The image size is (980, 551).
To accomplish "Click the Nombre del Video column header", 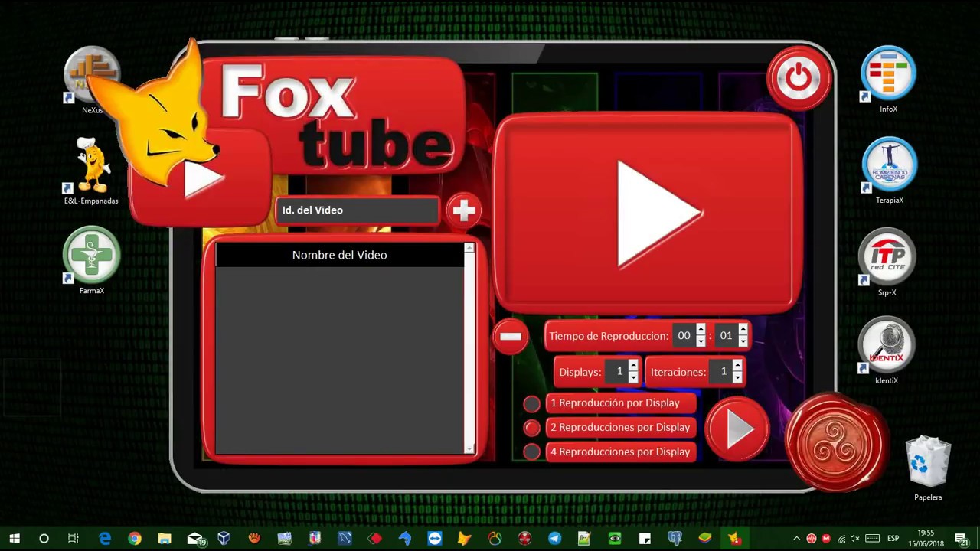I will [x=339, y=255].
